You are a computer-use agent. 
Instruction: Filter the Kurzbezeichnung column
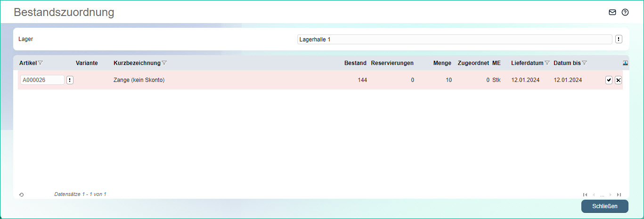(164, 63)
